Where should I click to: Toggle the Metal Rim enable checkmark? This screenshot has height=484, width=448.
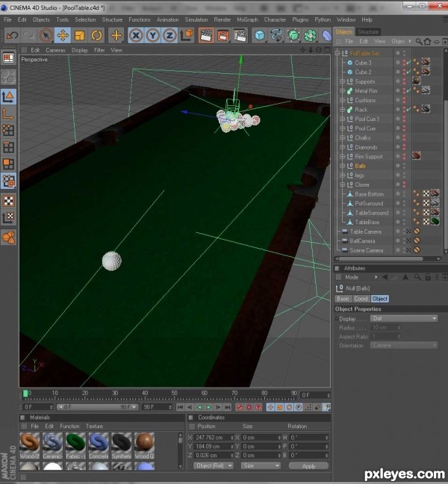(408, 91)
